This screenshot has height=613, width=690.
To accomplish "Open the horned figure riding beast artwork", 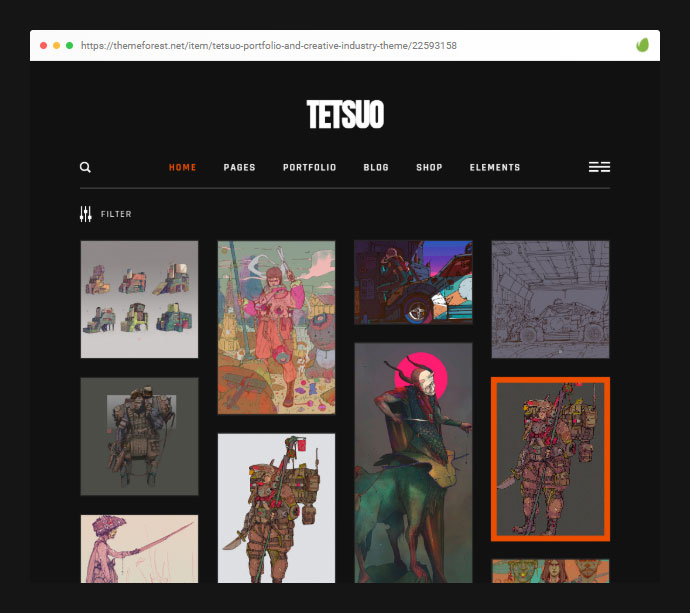I will pos(413,463).
